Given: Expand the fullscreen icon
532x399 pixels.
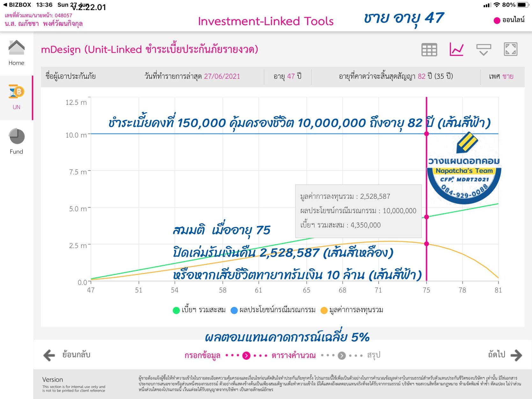Looking at the screenshot, I should pos(510,49).
